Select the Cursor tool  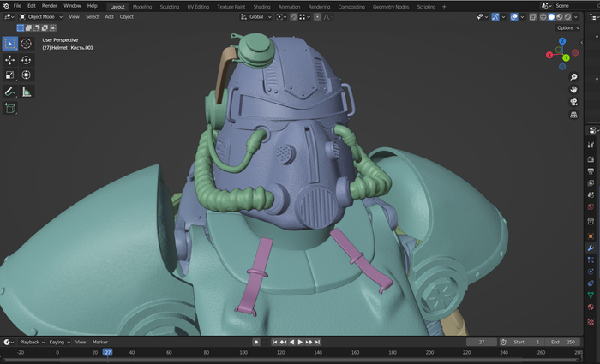[x=27, y=44]
